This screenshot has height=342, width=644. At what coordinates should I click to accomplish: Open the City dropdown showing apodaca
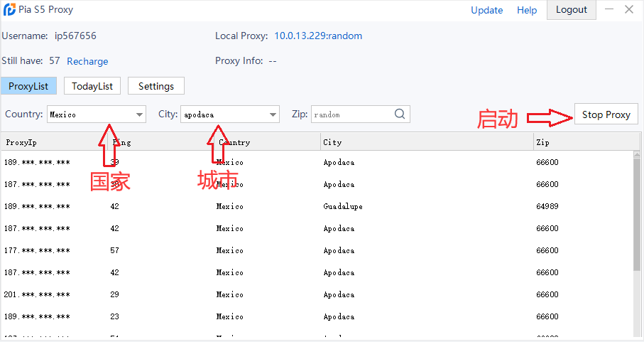pyautogui.click(x=273, y=114)
